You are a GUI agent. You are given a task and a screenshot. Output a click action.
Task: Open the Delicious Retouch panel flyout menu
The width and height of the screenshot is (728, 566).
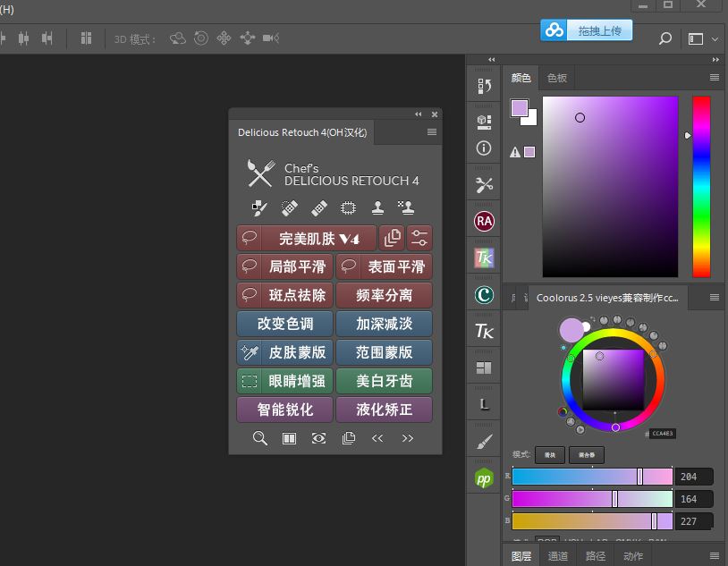pyautogui.click(x=432, y=131)
